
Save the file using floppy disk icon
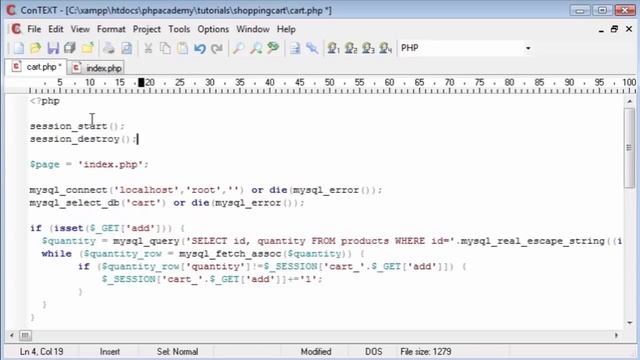pos(53,48)
